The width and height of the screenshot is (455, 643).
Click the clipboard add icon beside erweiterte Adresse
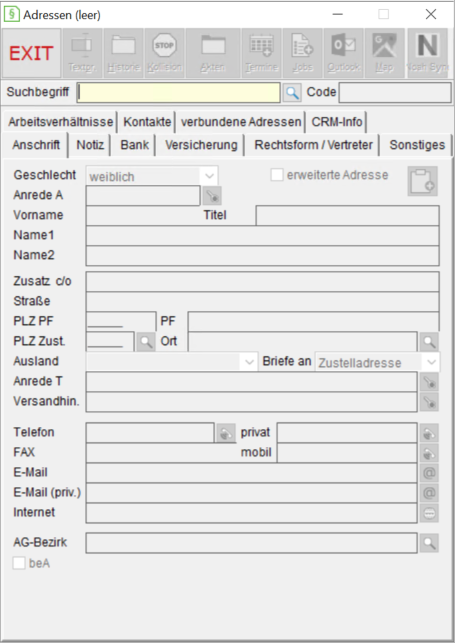coord(423,181)
